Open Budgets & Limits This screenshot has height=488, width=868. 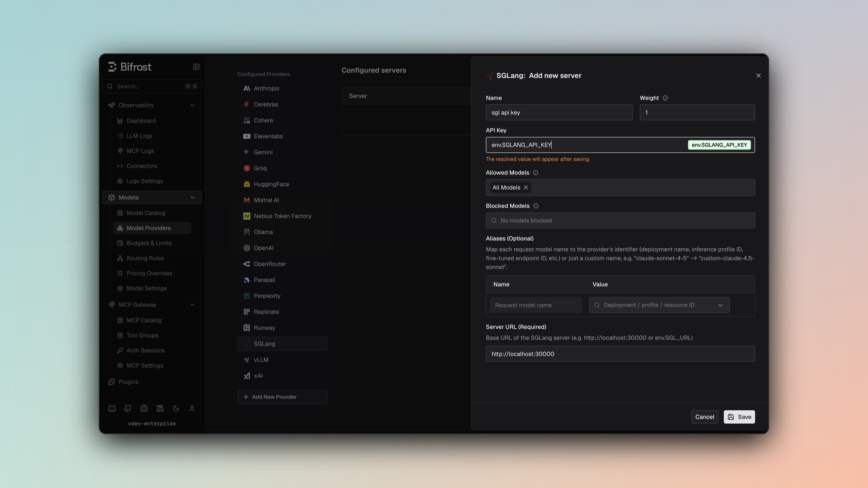coord(152,243)
